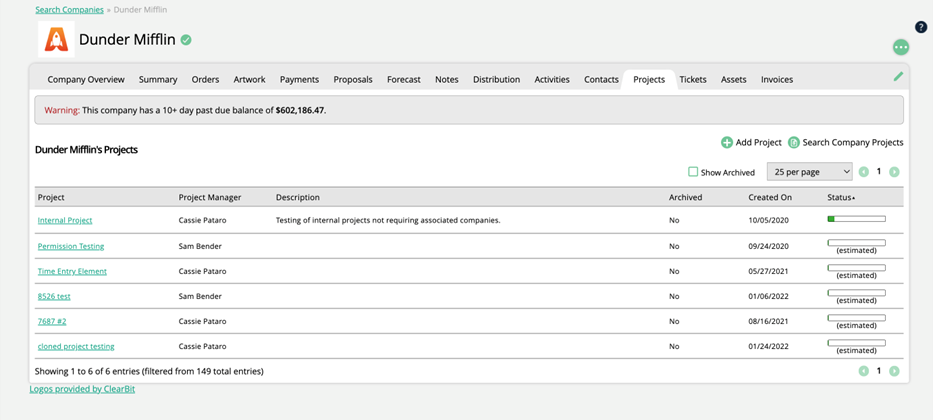This screenshot has height=420, width=933.
Task: Click the $602,186.47 past due amount
Action: click(x=300, y=111)
